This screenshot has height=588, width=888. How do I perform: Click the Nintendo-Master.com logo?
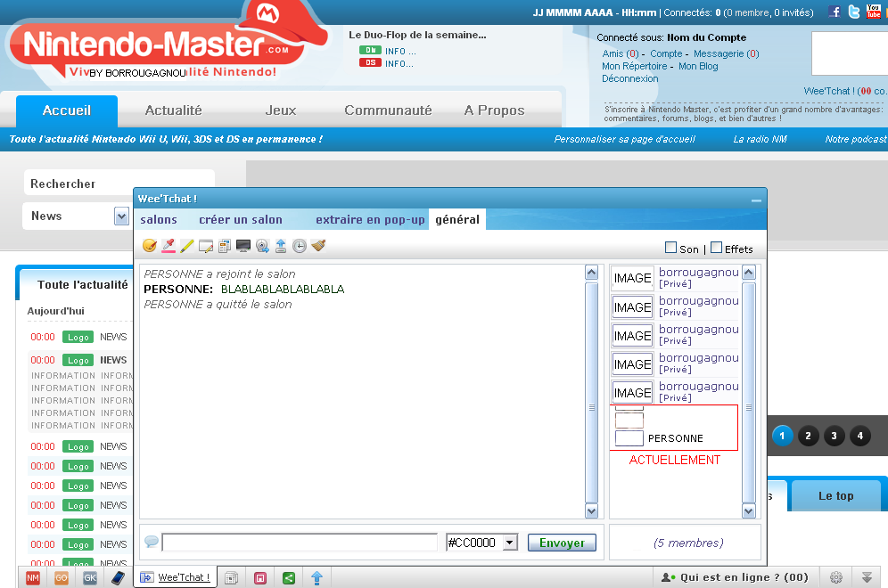(168, 45)
